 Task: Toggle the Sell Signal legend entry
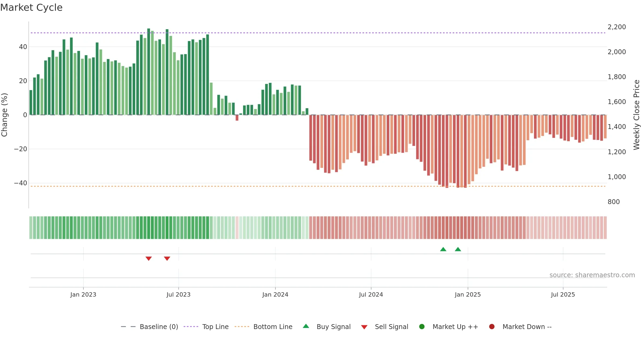(x=385, y=327)
